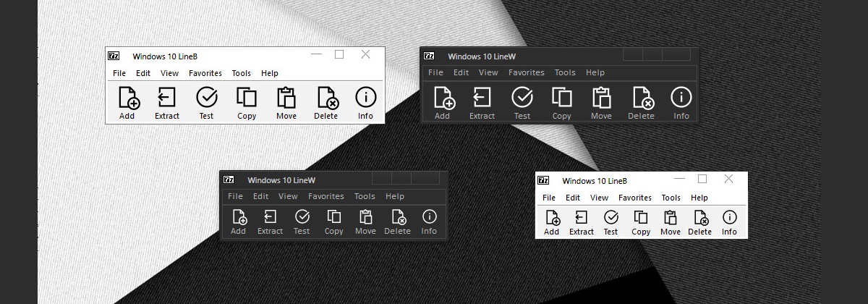Click Extract icon in small light LineB window

582,217
